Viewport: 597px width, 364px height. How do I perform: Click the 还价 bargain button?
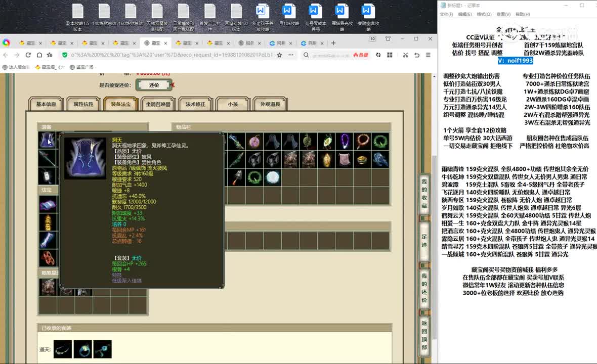(x=154, y=85)
